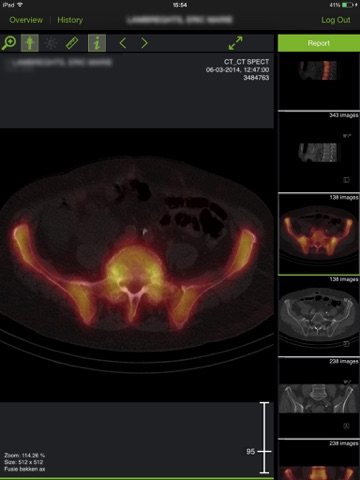
Task: Toggle the info overlay button
Action: (x=97, y=43)
